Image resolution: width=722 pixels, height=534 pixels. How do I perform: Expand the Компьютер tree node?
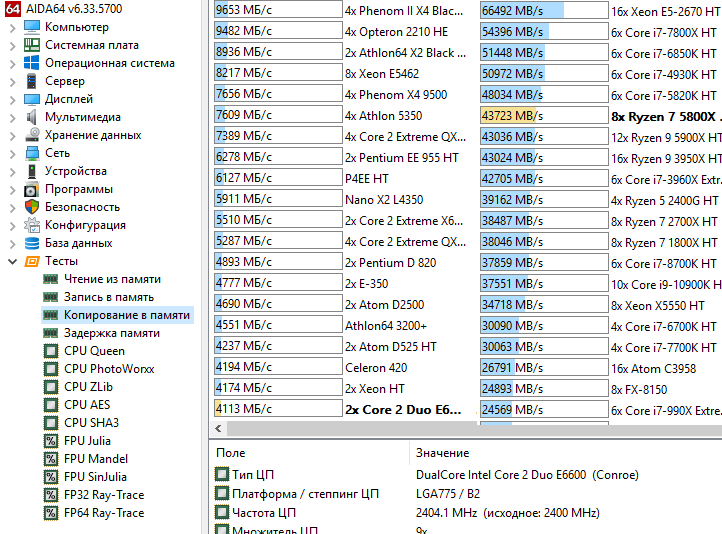point(12,28)
